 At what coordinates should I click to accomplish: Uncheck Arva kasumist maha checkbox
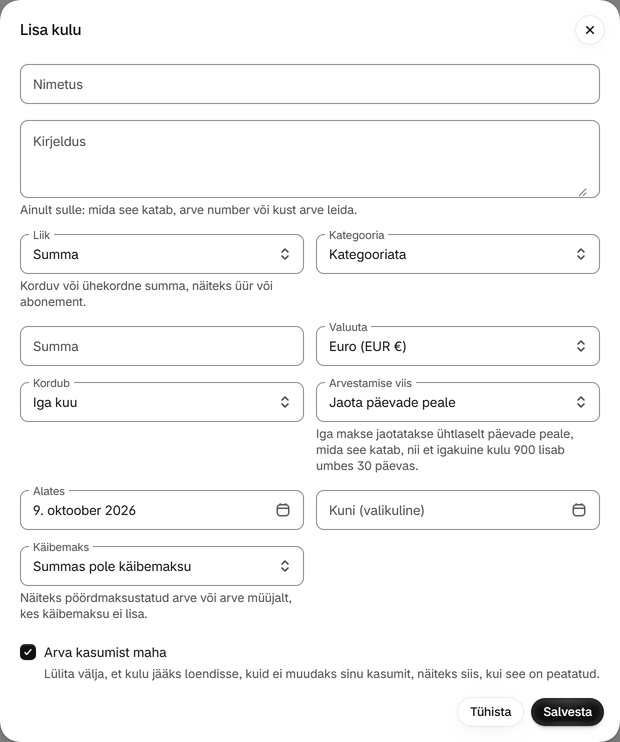click(x=28, y=652)
